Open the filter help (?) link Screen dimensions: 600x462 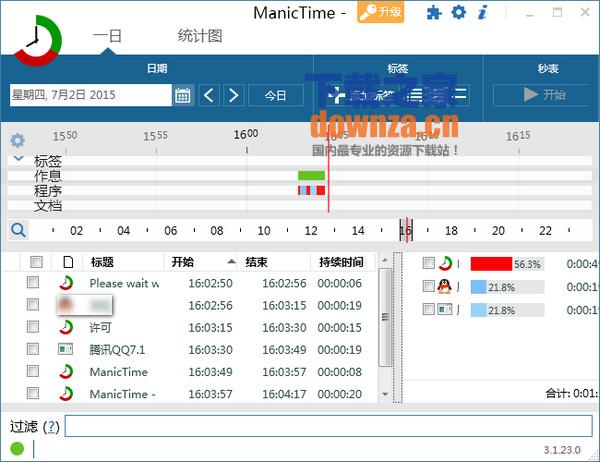click(x=52, y=426)
